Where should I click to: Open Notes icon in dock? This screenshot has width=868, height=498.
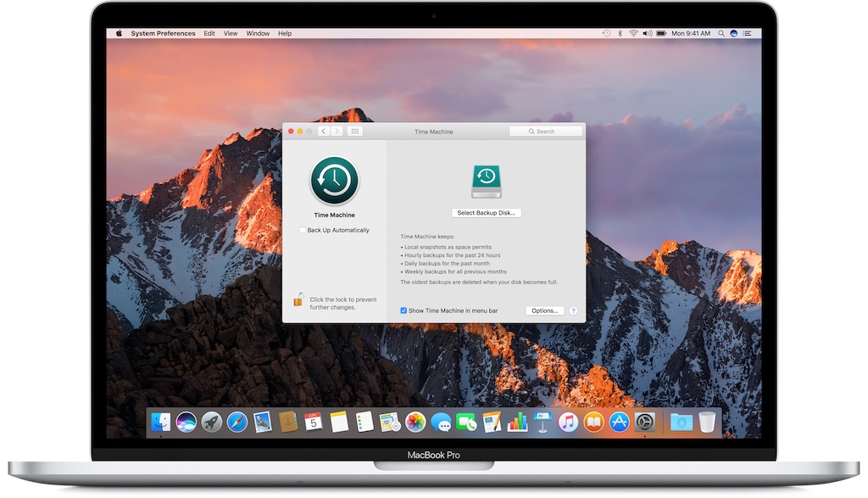point(339,422)
